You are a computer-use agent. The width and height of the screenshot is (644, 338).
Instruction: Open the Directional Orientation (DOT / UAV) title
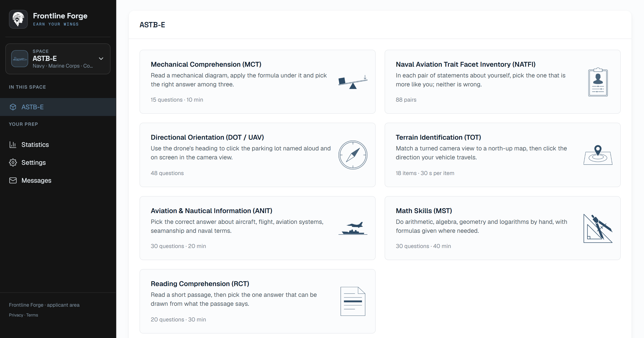(x=207, y=137)
